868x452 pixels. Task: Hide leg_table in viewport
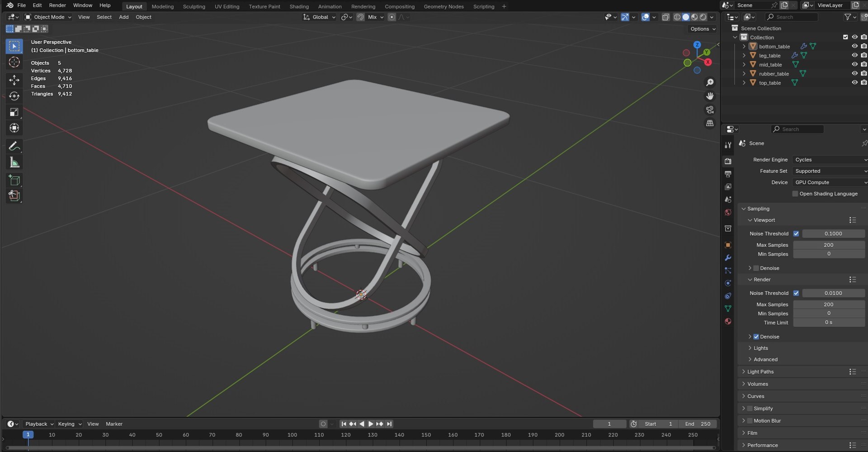854,55
